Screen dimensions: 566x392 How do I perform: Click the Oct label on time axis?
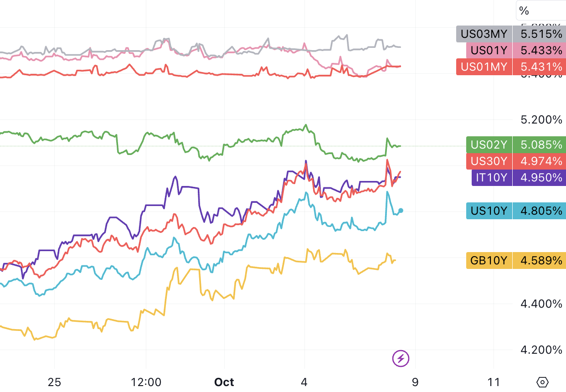pos(224,382)
